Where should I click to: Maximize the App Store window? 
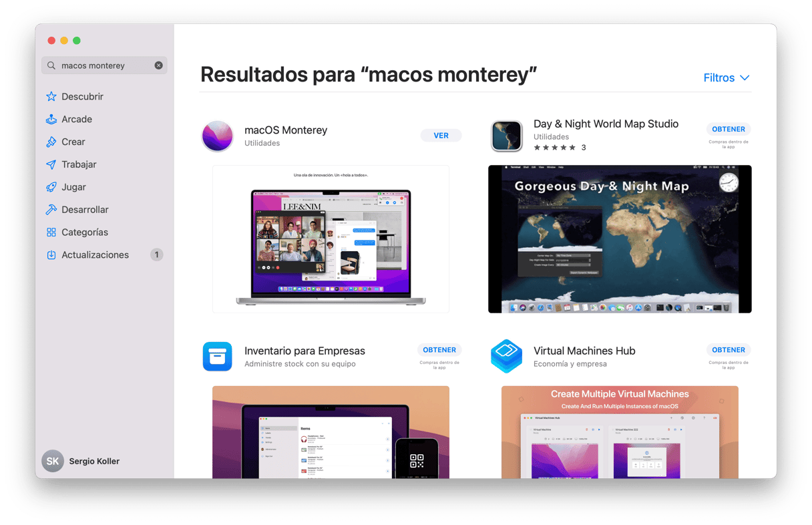click(x=77, y=41)
